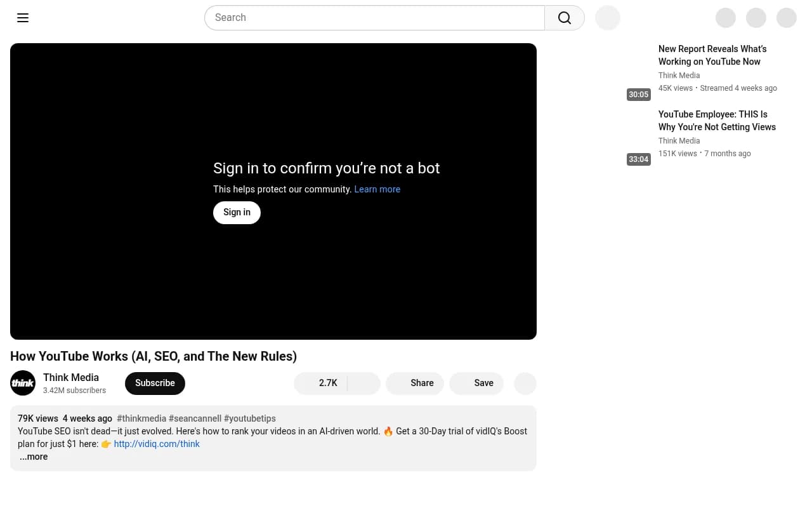Open the guide hamburger menu
This screenshot has height=508, width=812.
click(x=23, y=18)
